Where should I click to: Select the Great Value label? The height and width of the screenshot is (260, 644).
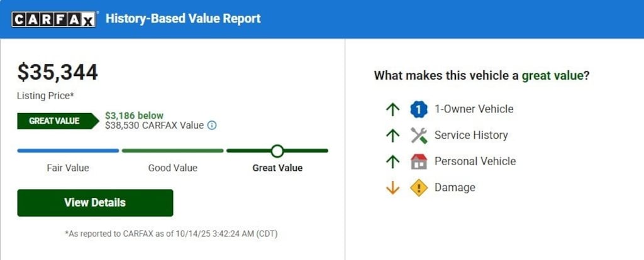277,168
